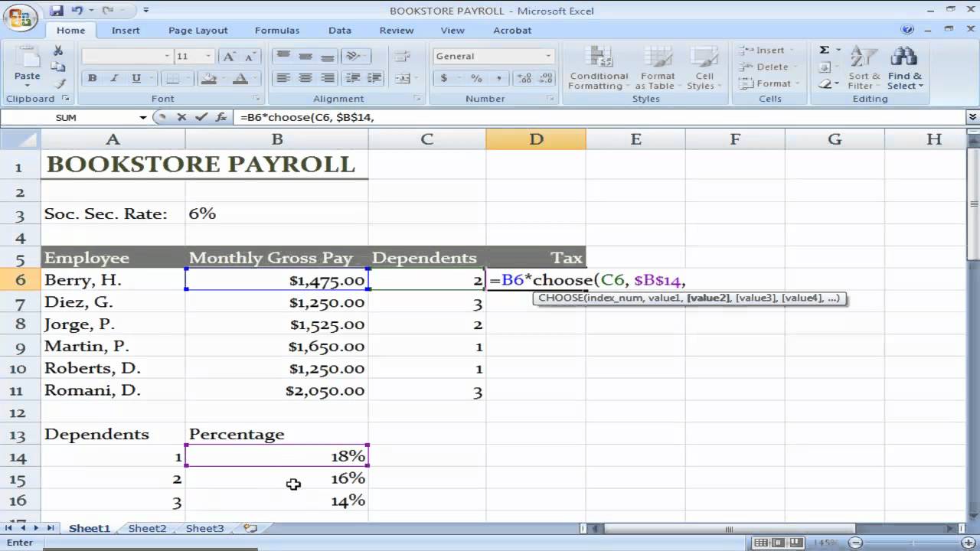Click the Excel Help question mark icon
The height and width of the screenshot is (551, 980).
(x=908, y=30)
